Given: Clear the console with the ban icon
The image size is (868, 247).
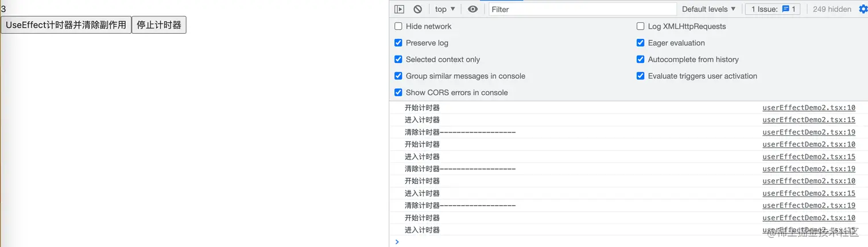Looking at the screenshot, I should click(417, 9).
